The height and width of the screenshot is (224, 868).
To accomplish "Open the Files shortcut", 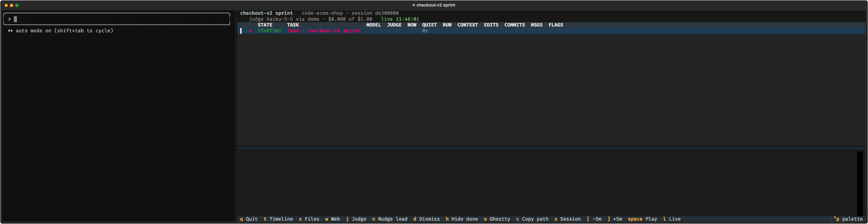I will pyautogui.click(x=309, y=219).
